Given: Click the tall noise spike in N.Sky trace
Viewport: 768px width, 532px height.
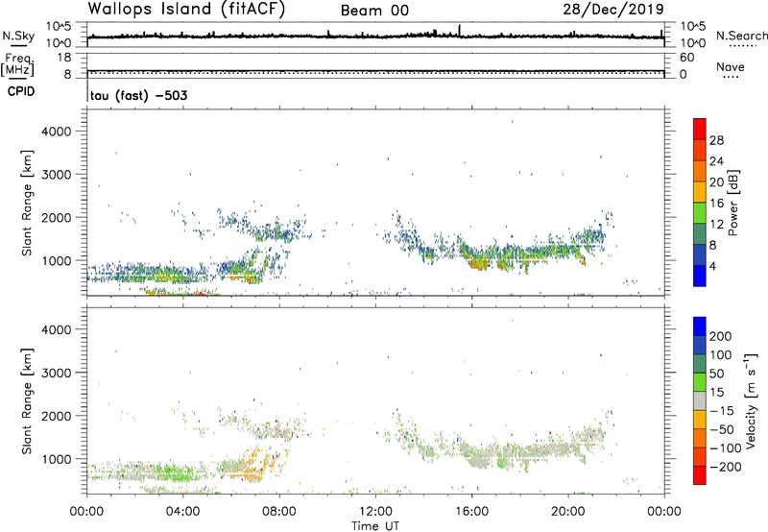Looking at the screenshot, I should pyautogui.click(x=460, y=31).
